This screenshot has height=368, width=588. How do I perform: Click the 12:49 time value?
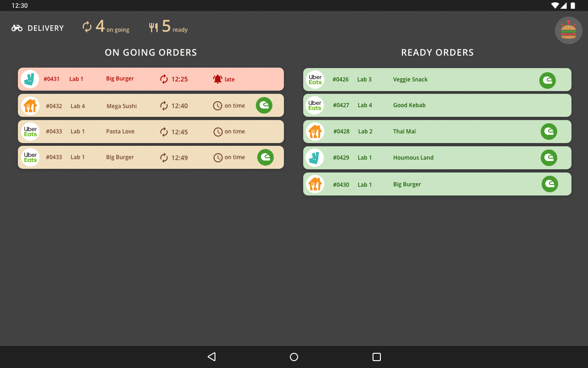point(180,158)
